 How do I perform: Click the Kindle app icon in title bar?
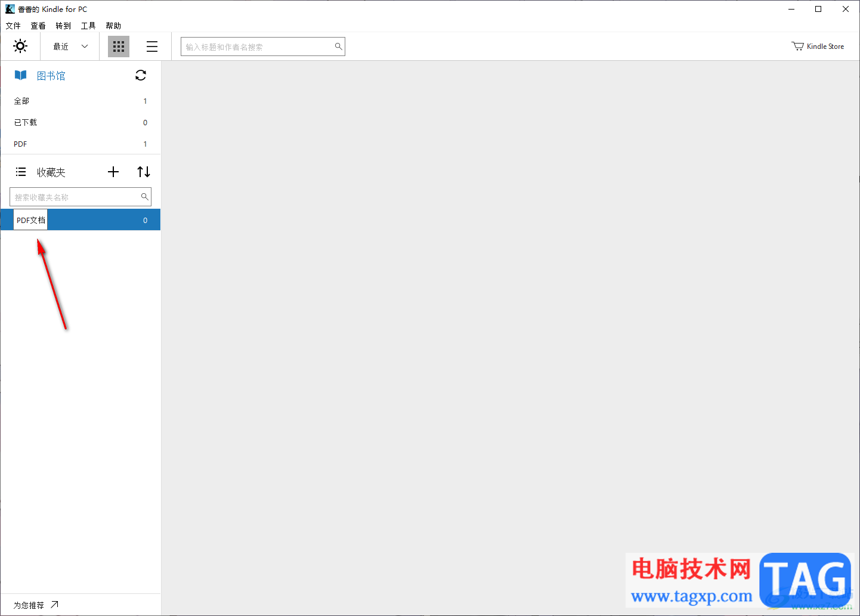(10, 9)
